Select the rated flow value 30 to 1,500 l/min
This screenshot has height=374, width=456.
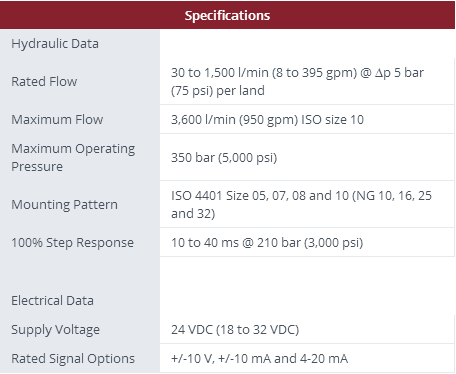297,82
